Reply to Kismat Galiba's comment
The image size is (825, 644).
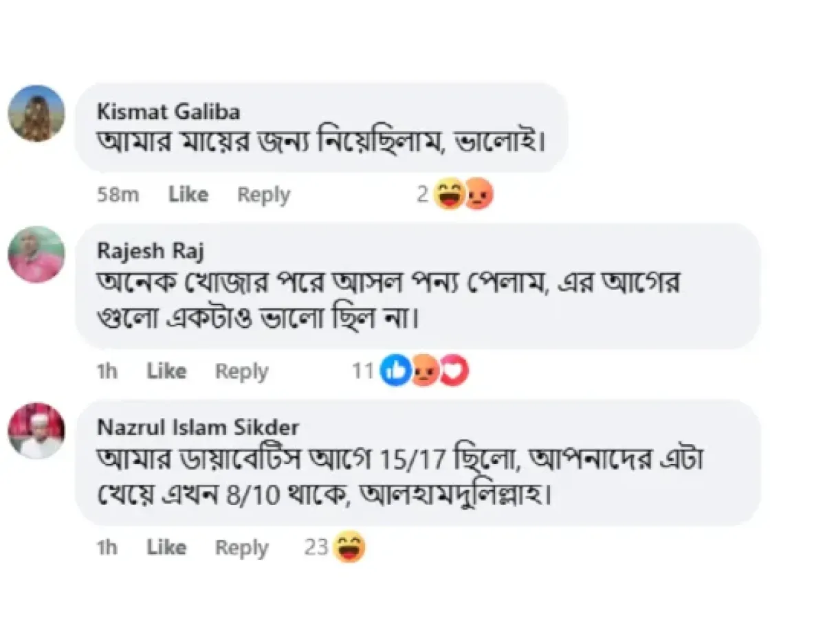click(x=263, y=195)
